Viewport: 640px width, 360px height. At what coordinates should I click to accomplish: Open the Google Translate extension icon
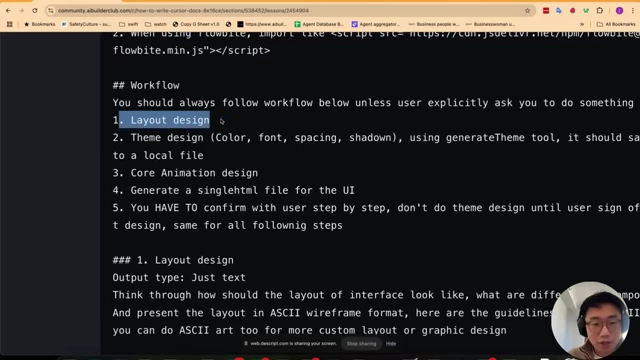(559, 11)
